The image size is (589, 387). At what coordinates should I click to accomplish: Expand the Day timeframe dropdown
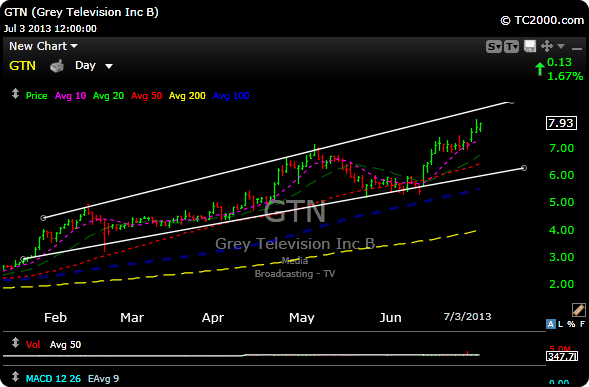[x=94, y=66]
